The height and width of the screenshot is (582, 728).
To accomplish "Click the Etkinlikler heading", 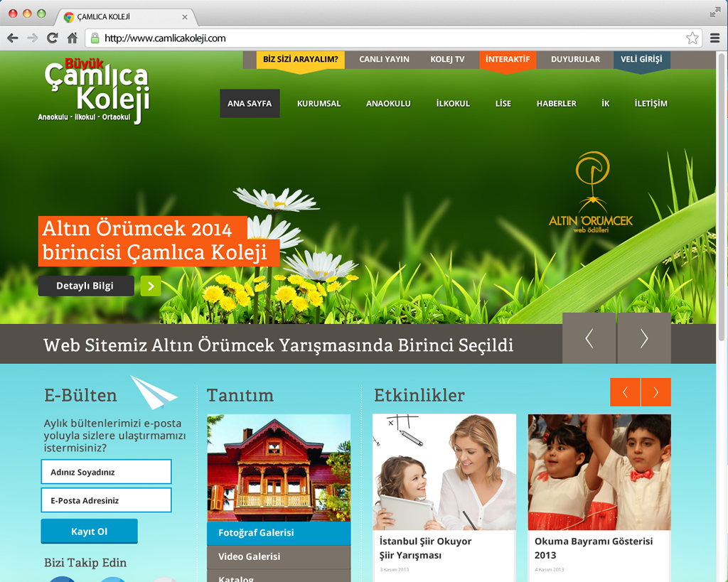I will (419, 395).
